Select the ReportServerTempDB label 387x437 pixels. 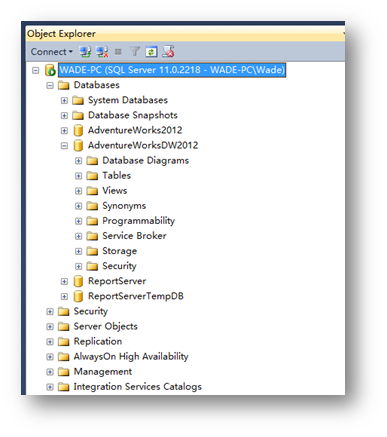click(136, 296)
